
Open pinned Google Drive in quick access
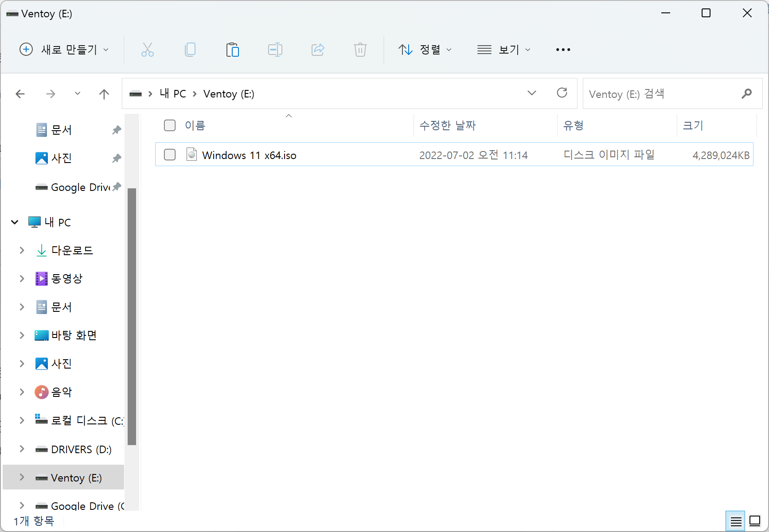pyautogui.click(x=81, y=187)
